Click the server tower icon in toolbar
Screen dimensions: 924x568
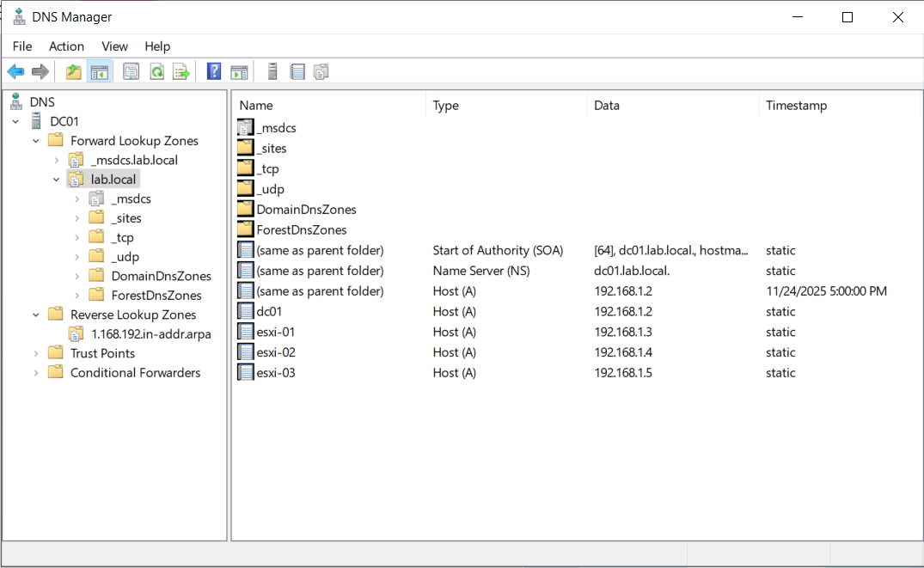click(x=272, y=72)
